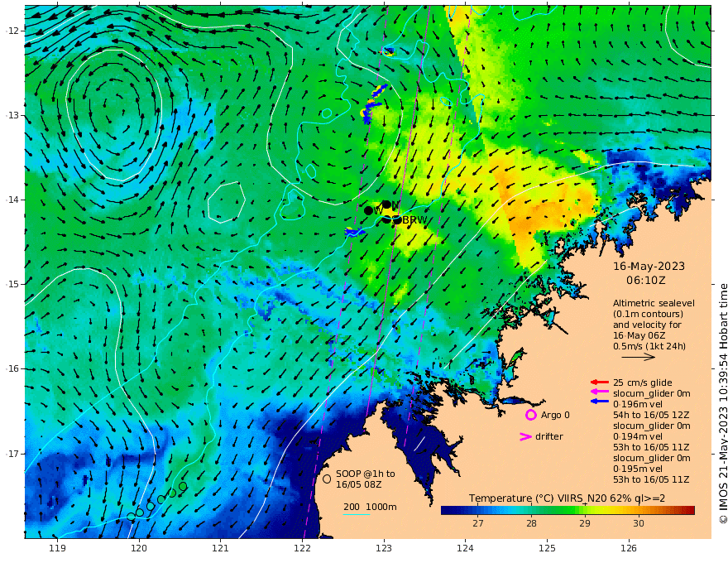728x563 pixels.
Task: Click the magenta drifter chevron symbol
Action: [x=525, y=436]
